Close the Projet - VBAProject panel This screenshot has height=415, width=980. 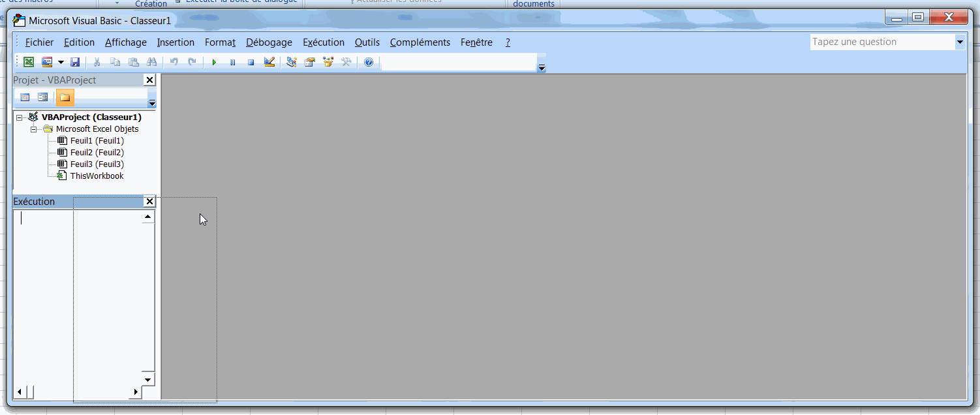[x=149, y=80]
